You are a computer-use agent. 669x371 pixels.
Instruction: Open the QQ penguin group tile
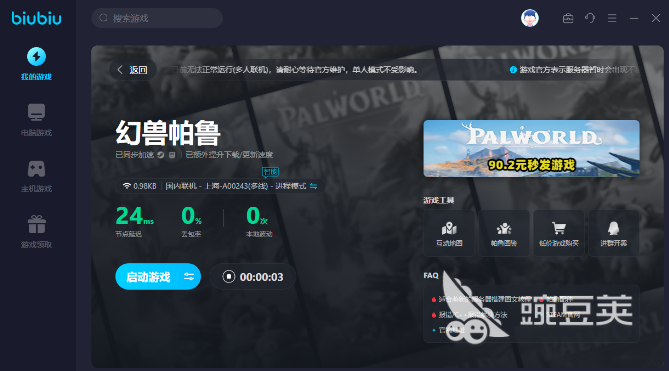[614, 233]
